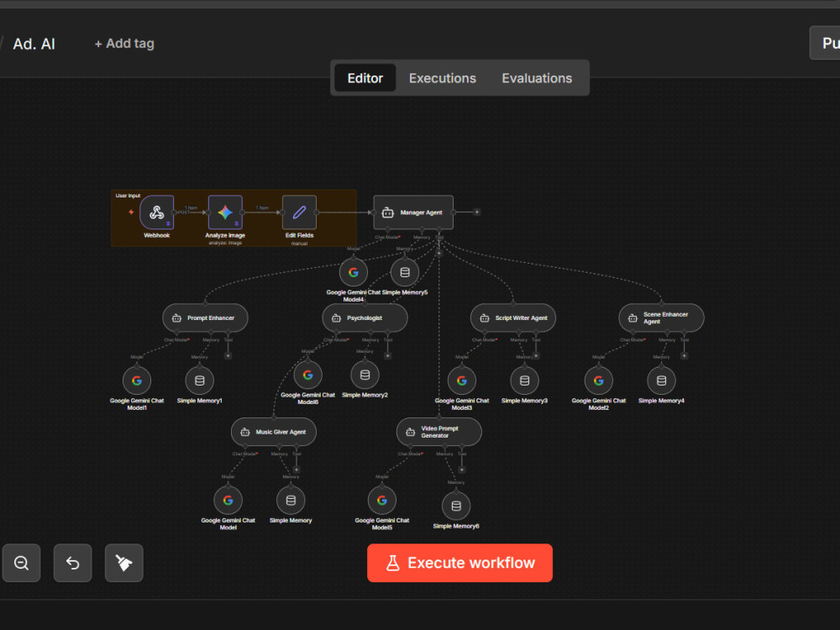This screenshot has width=840, height=630.
Task: Click Google Gemini Chat Model1 node
Action: tap(137, 381)
